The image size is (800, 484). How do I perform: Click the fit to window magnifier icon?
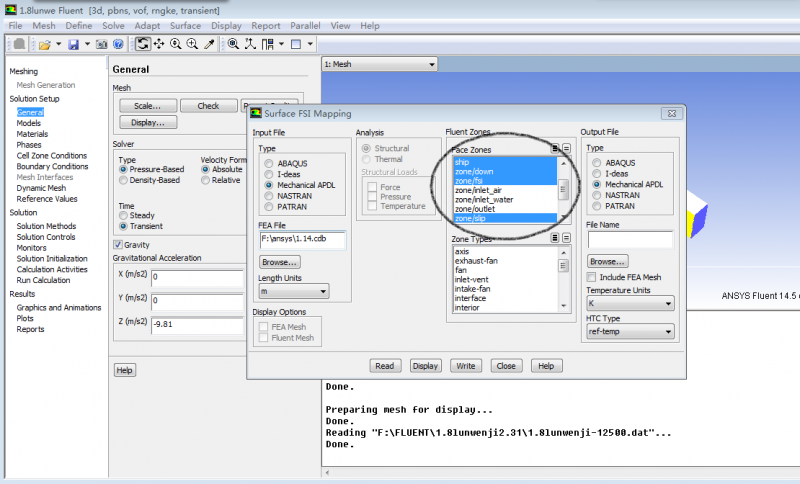click(233, 44)
